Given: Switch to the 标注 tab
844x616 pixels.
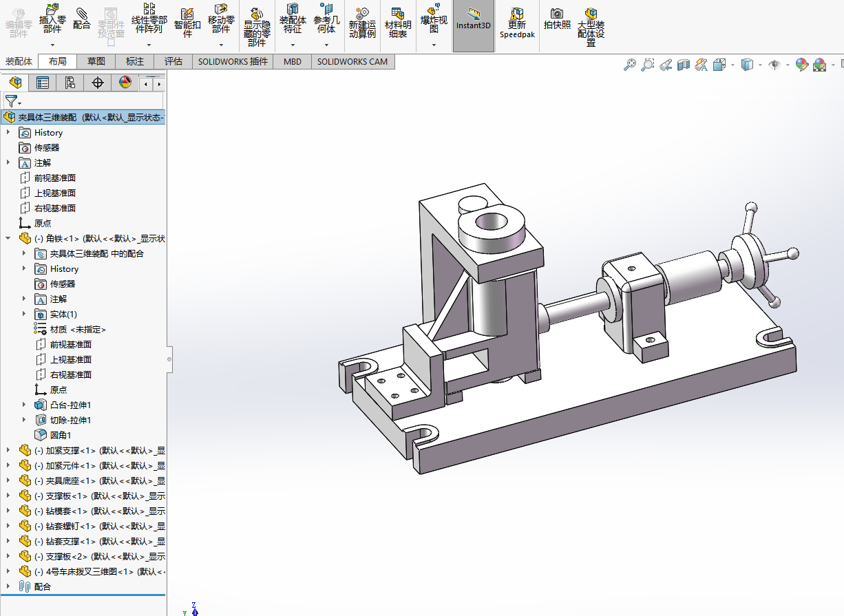Looking at the screenshot, I should pyautogui.click(x=135, y=61).
